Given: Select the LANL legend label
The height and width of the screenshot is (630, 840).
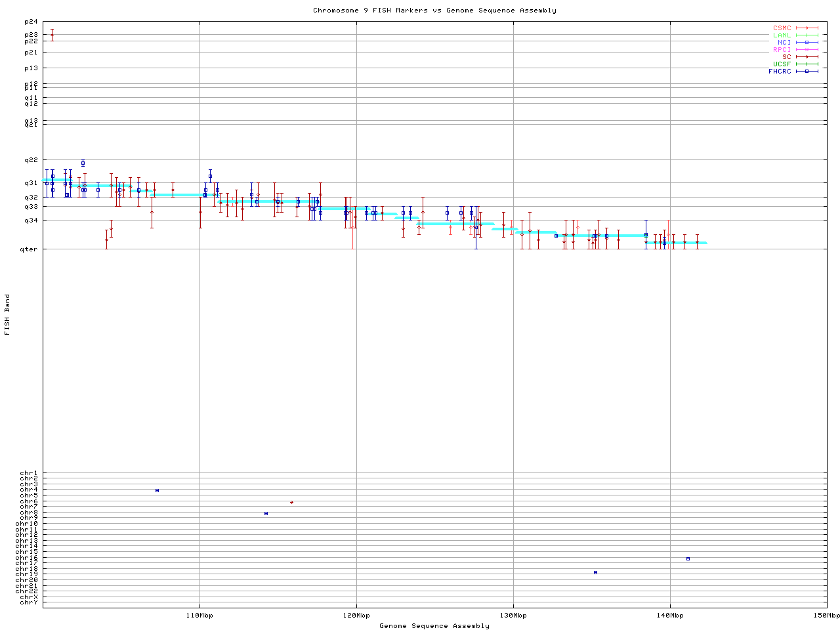Looking at the screenshot, I should pos(782,35).
